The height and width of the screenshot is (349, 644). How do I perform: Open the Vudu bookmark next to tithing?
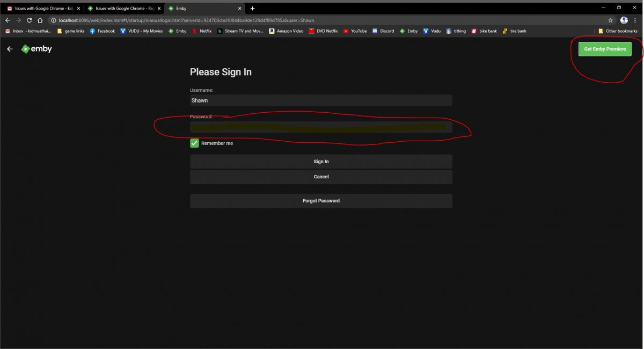click(432, 31)
